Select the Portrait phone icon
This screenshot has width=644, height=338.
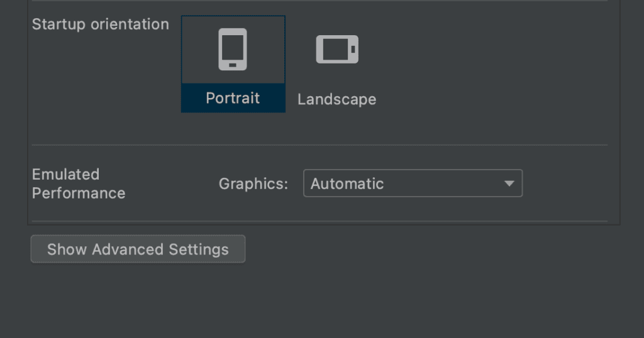coord(233,50)
